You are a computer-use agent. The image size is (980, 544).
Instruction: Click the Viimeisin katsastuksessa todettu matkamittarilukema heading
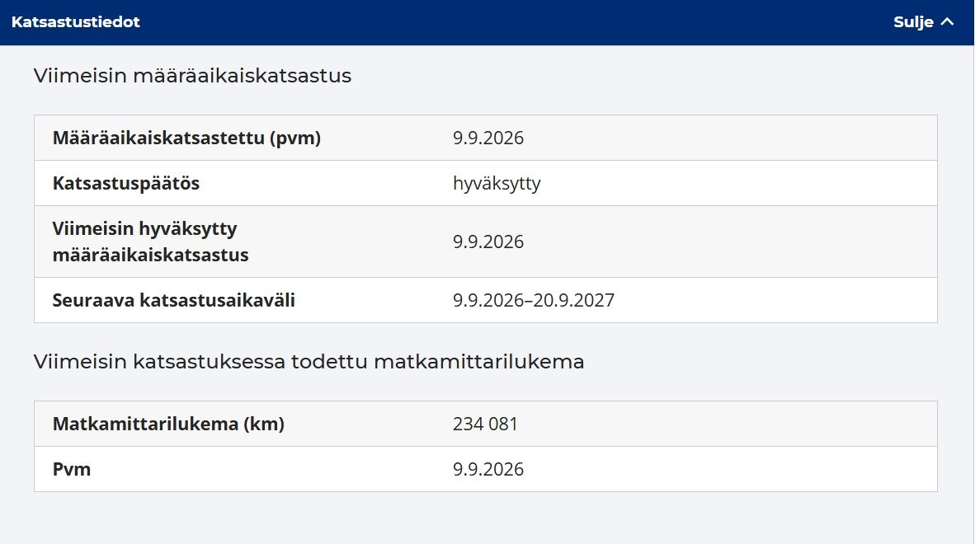pyautogui.click(x=309, y=362)
